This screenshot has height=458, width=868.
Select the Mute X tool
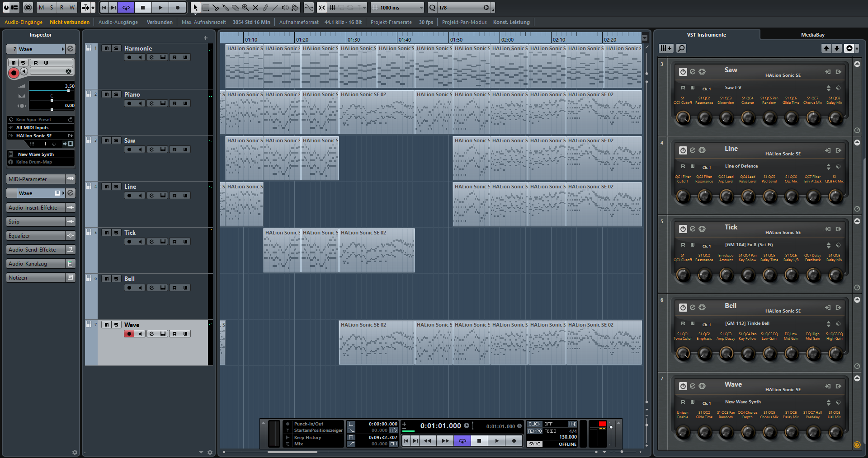(255, 8)
